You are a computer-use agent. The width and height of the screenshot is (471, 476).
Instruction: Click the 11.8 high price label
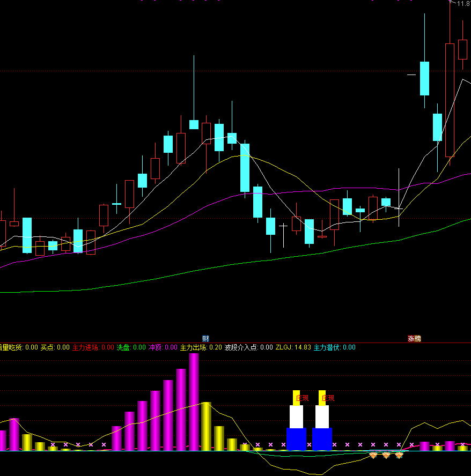[463, 4]
